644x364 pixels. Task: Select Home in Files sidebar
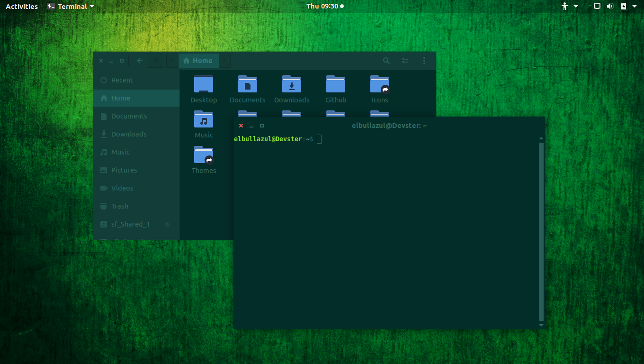pyautogui.click(x=136, y=98)
